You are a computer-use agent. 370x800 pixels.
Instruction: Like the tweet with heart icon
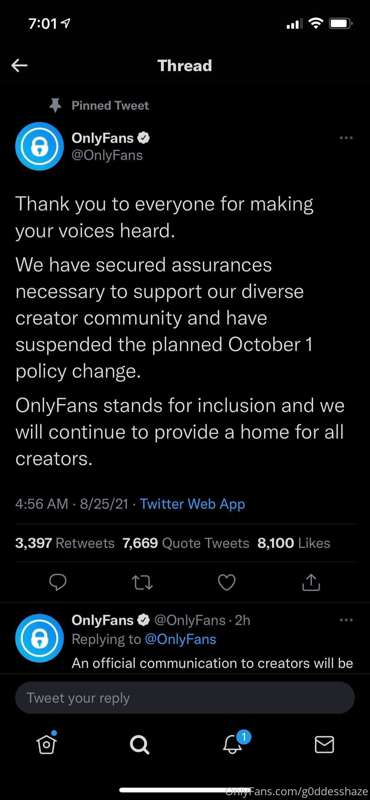click(x=227, y=582)
